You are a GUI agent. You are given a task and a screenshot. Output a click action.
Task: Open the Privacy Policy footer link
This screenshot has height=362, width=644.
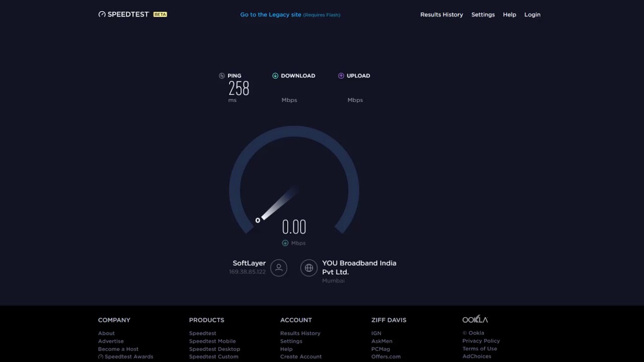pos(481,341)
